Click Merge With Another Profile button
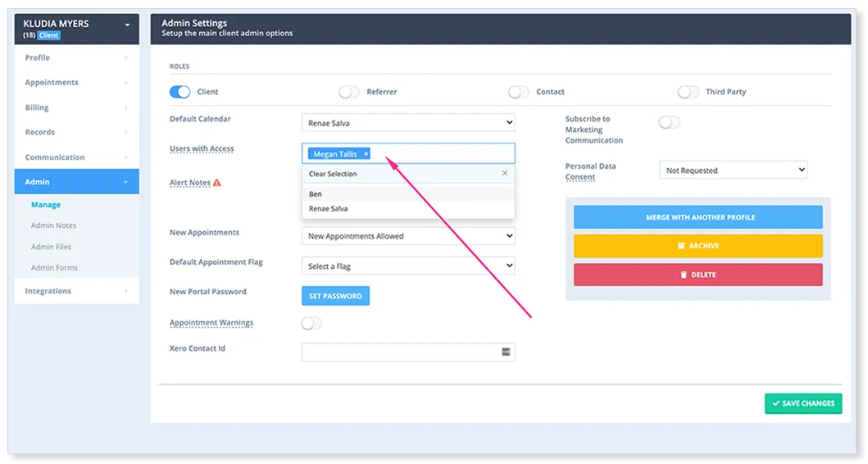Viewport: 868px width, 464px height. coord(698,217)
